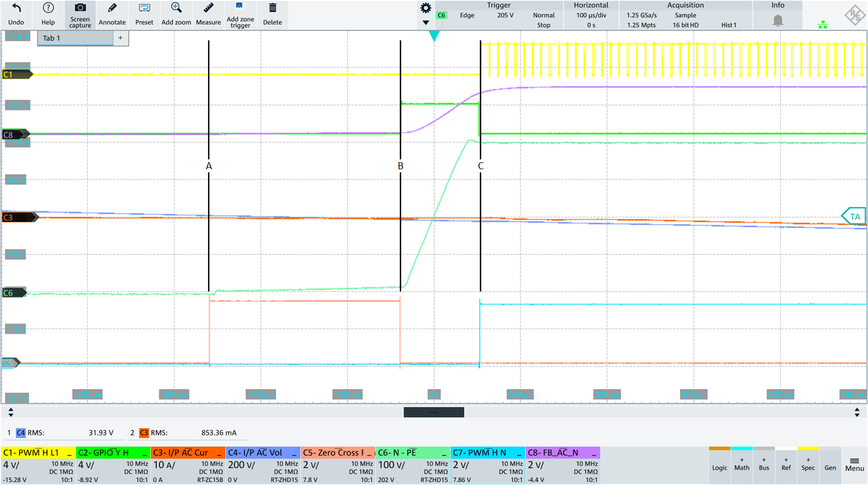Click trigger level value 205 V
This screenshot has height=485, width=868.
click(505, 15)
